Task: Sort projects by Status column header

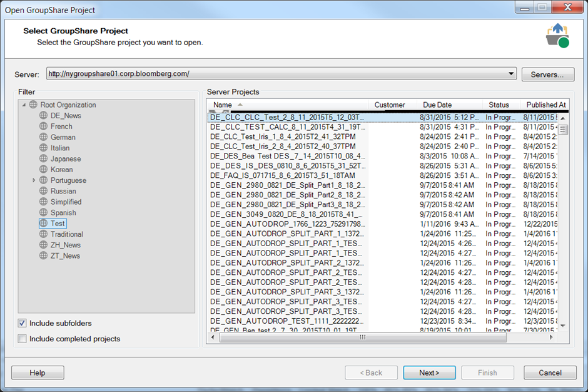Action: pos(499,105)
